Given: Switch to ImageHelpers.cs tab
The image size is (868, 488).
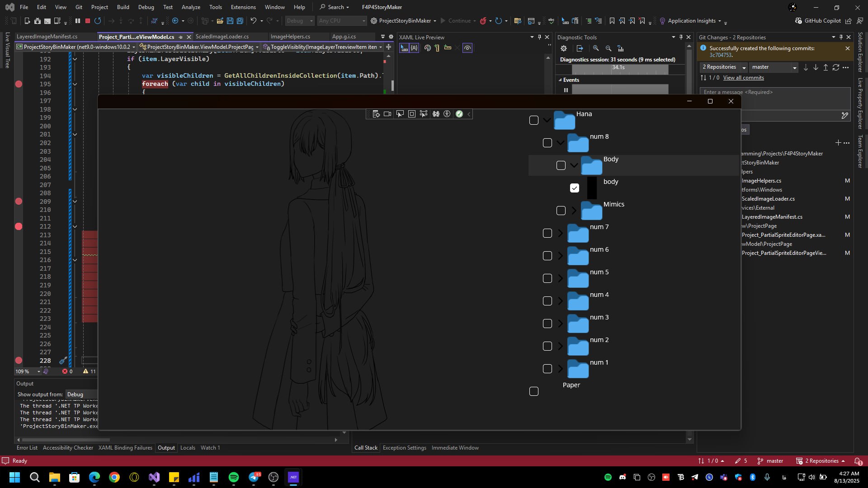Looking at the screenshot, I should click(x=290, y=37).
